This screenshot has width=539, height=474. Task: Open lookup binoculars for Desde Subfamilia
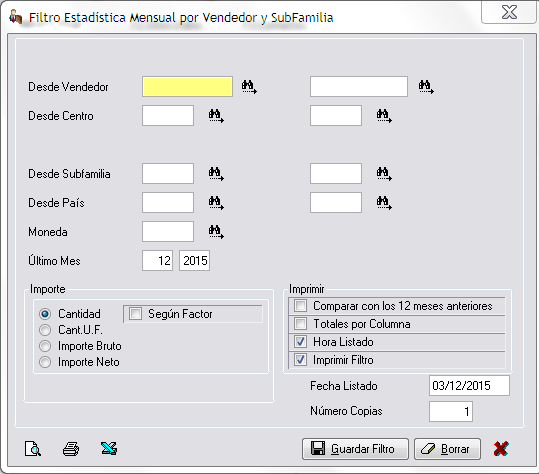[x=216, y=174]
